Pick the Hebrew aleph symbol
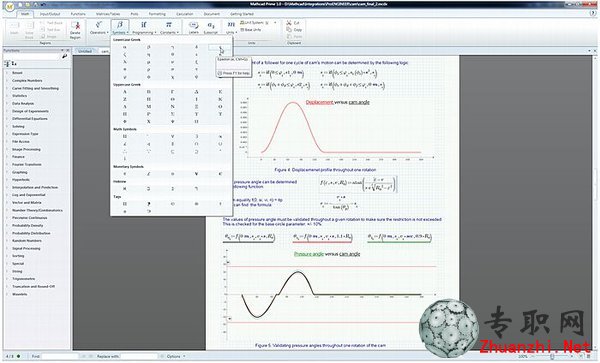600x363 pixels. pyautogui.click(x=125, y=189)
